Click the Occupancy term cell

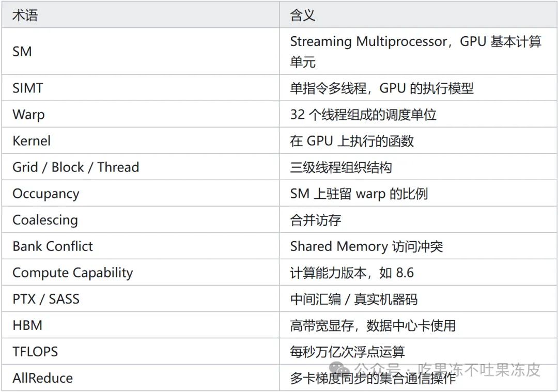point(141,193)
